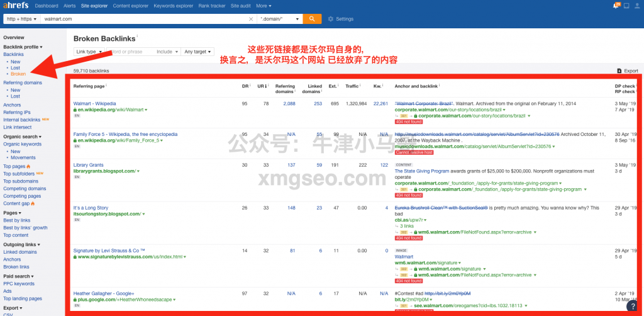Click keywords value 22,261
Image resolution: width=644 pixels, height=316 pixels.
coord(380,104)
